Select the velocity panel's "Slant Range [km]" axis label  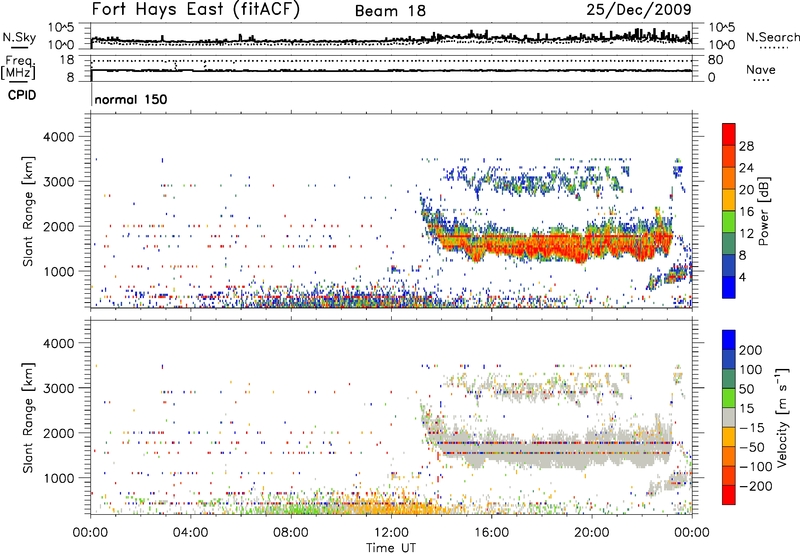tap(28, 417)
